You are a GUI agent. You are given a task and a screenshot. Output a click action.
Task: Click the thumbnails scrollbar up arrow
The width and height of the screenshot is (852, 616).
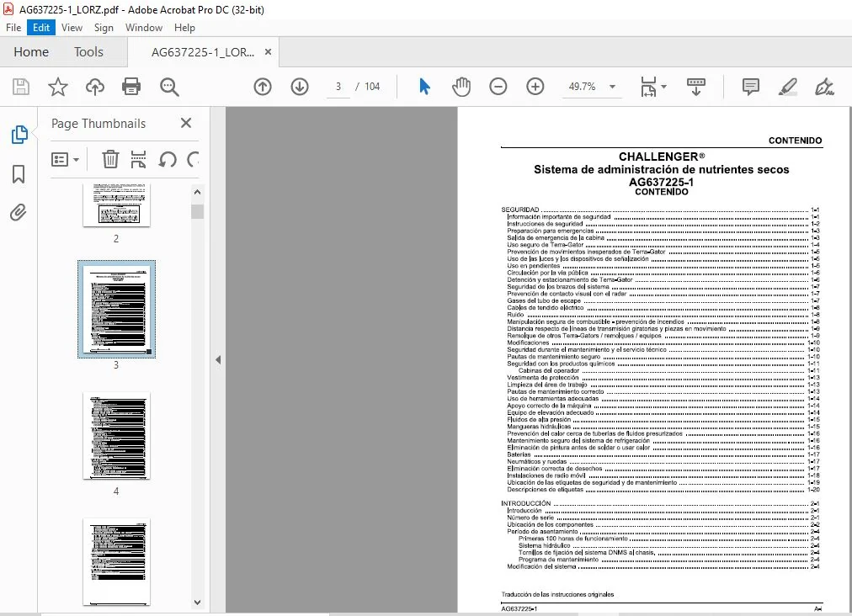pos(197,192)
